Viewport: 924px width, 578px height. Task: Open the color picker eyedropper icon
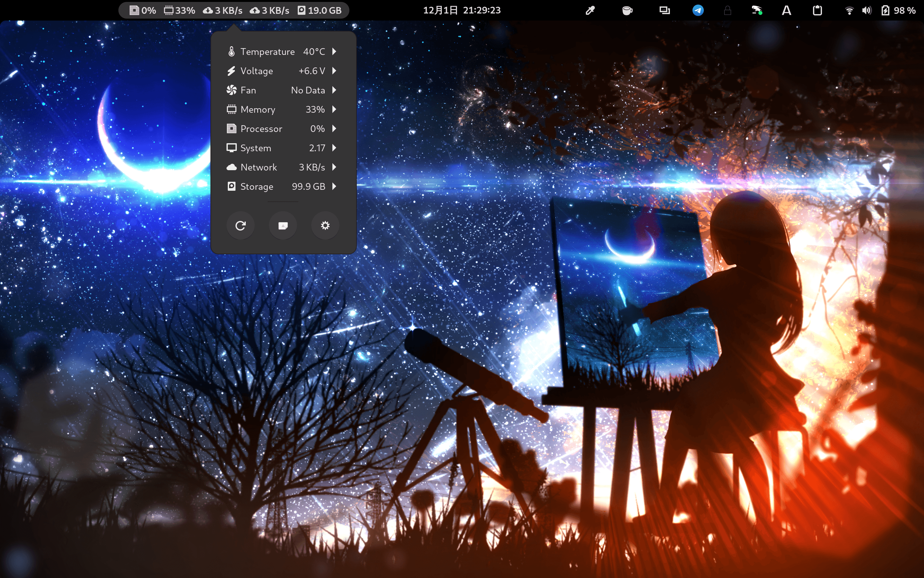point(590,10)
